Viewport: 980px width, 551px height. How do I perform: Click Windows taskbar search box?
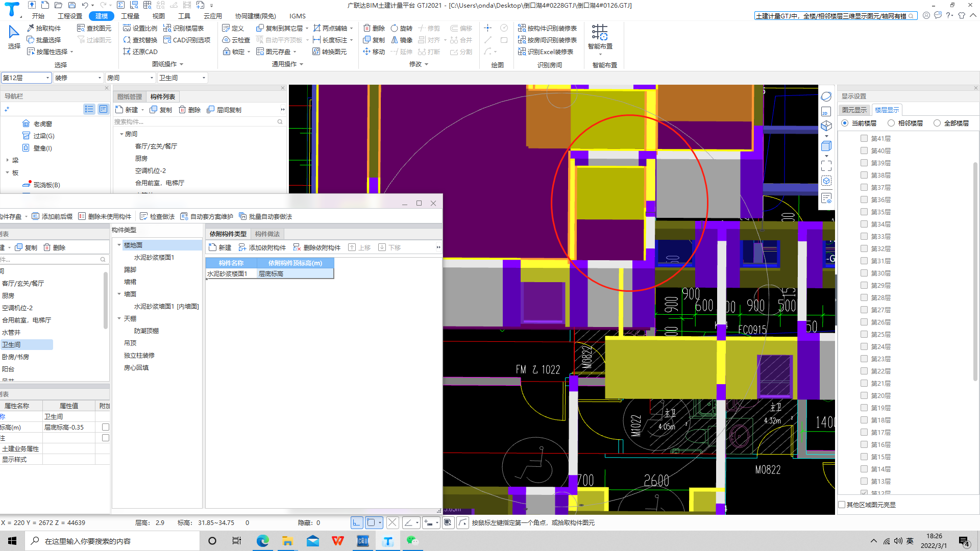tap(112, 541)
